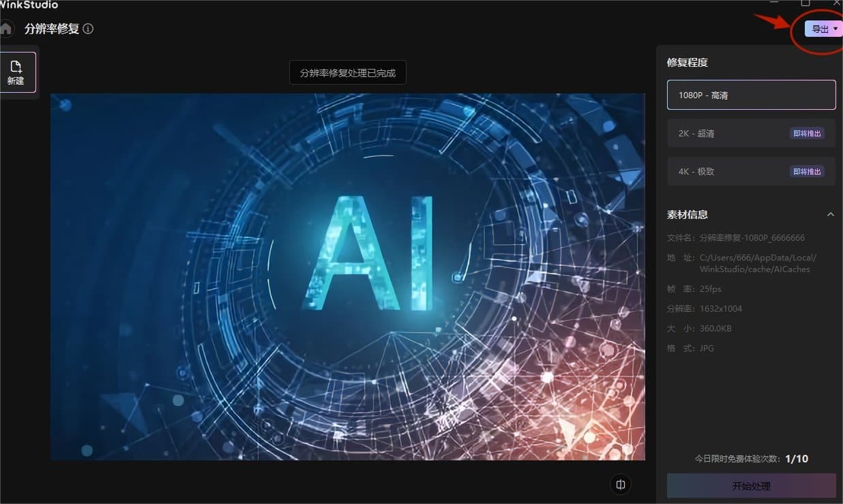843x504 pixels.
Task: Toggle the before/after compare icon
Action: pos(621,484)
